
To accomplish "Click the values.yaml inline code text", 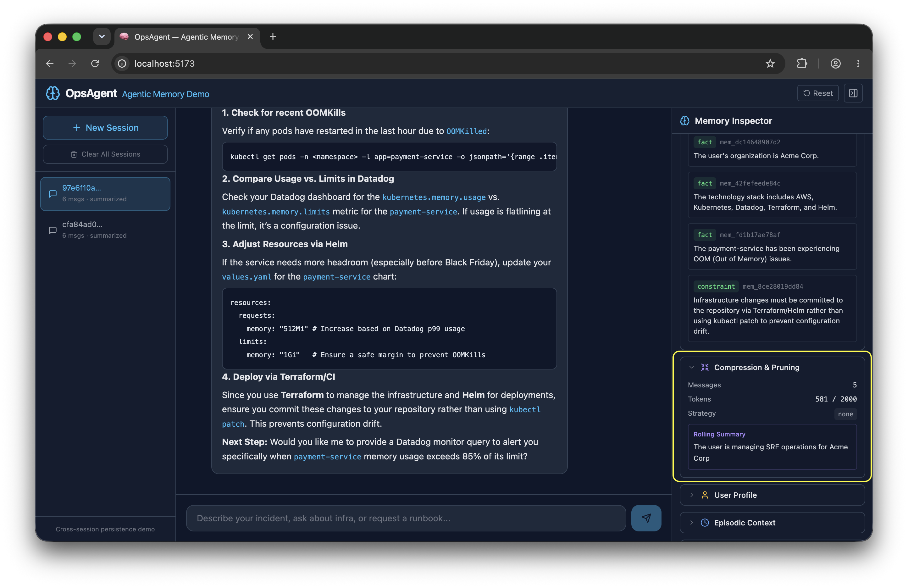I will click(x=246, y=277).
